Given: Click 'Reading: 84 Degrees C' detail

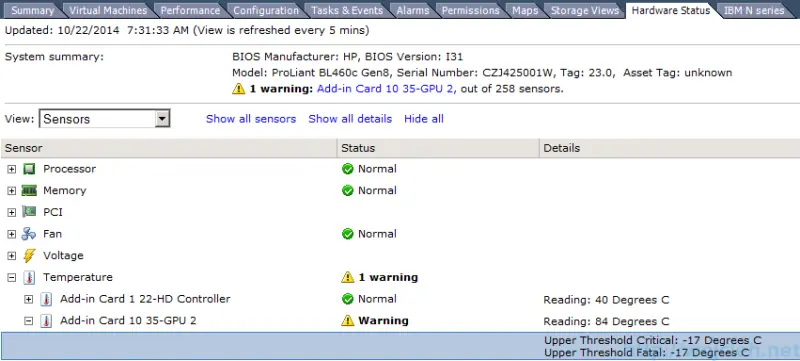Looking at the screenshot, I should [x=606, y=322].
